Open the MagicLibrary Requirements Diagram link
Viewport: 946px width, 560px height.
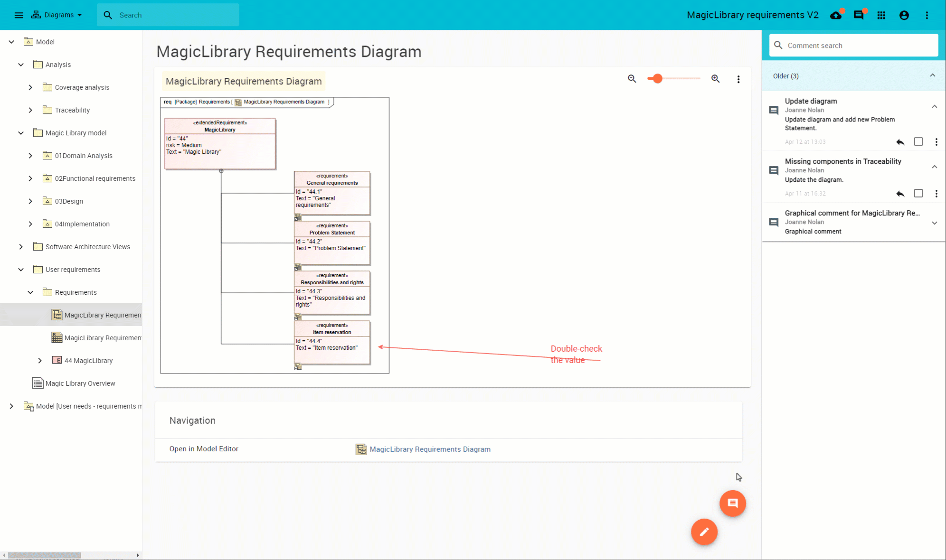(430, 449)
